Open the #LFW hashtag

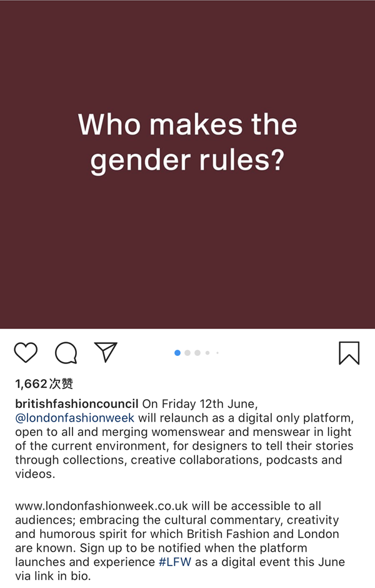pos(176,562)
